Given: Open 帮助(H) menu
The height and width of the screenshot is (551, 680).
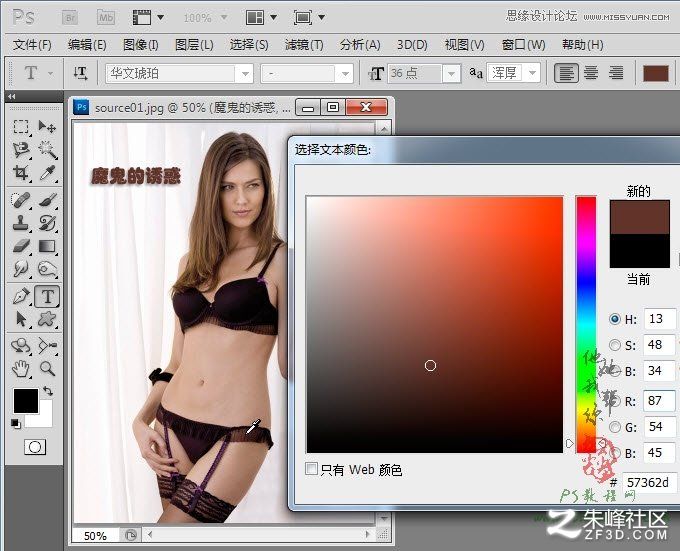Looking at the screenshot, I should pyautogui.click(x=582, y=45).
